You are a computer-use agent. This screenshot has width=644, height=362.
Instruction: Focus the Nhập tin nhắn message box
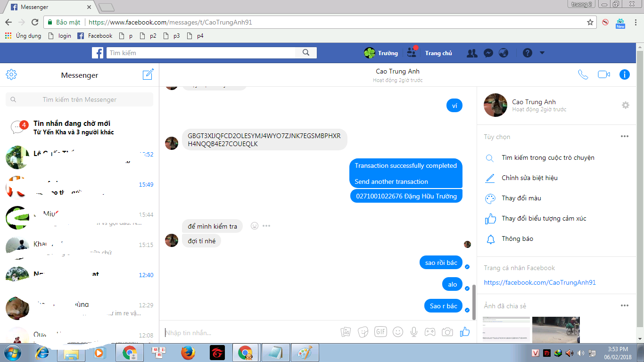[x=250, y=333]
